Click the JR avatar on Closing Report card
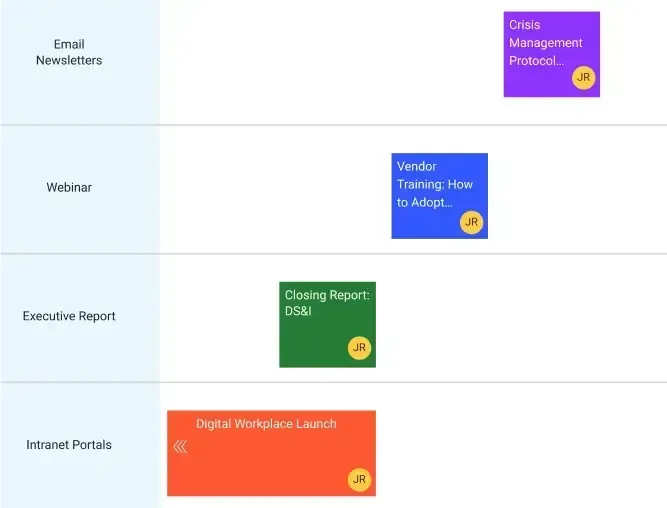 click(x=359, y=348)
